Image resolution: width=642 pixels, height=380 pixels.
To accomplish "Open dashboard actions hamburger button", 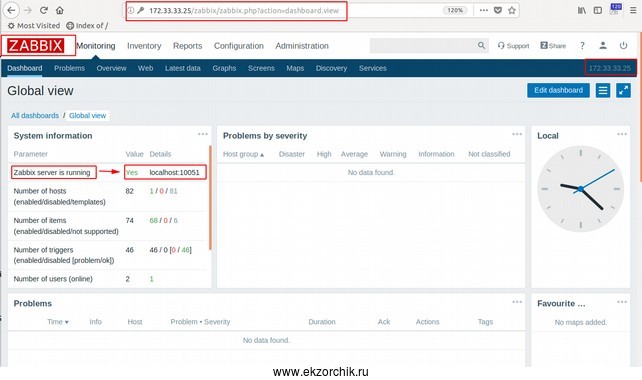I will coord(603,90).
